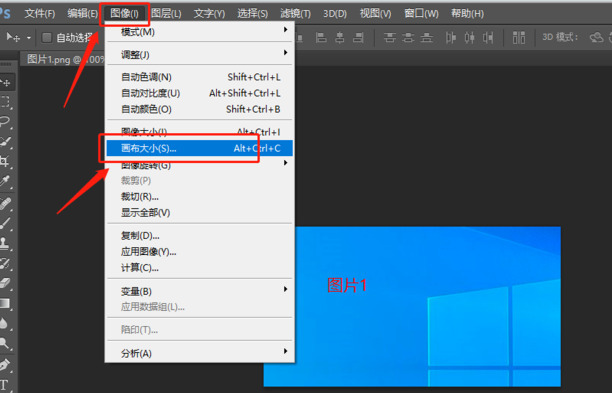612x393 pixels.
Task: Select the Crop tool
Action: 5,161
